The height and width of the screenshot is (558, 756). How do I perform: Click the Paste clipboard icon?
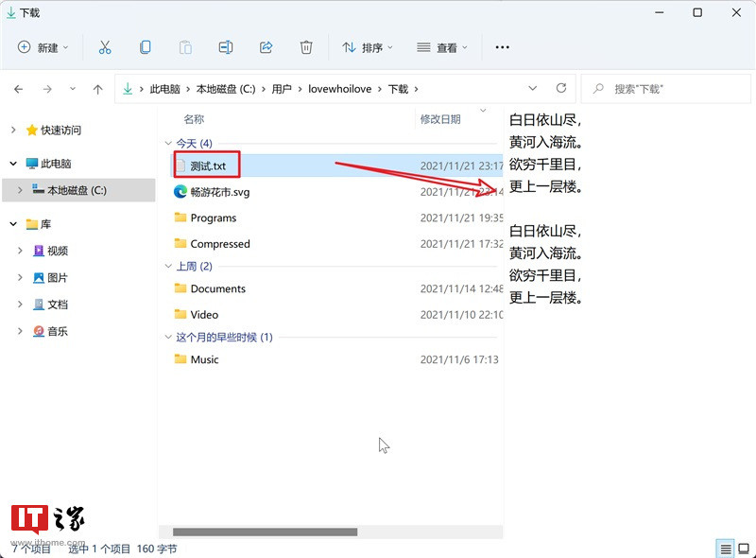coord(185,47)
